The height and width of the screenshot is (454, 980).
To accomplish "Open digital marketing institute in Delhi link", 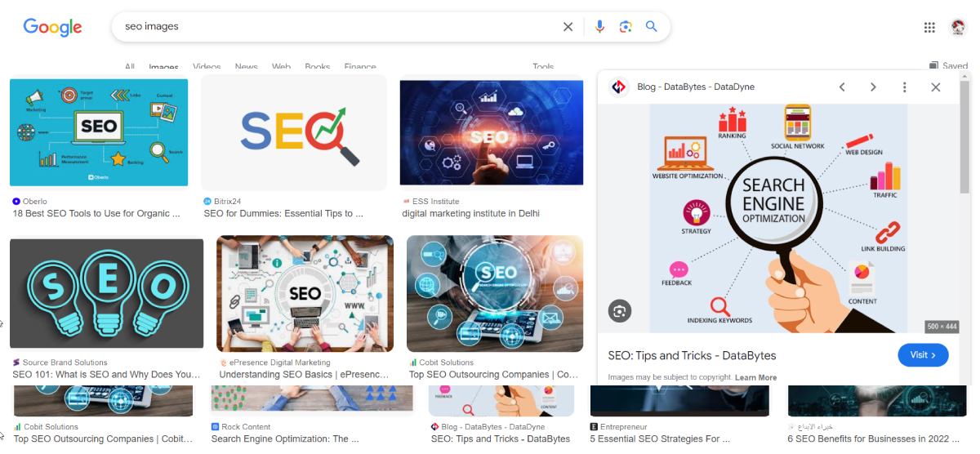I will pos(470,214).
